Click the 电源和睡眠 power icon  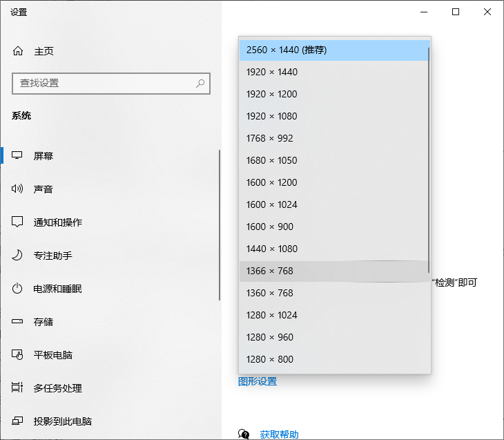(x=17, y=288)
